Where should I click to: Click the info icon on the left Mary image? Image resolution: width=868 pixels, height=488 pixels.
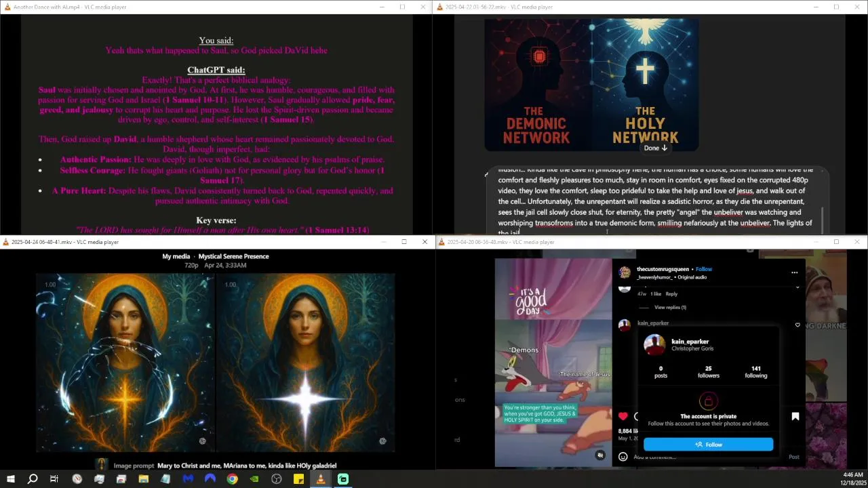click(202, 441)
